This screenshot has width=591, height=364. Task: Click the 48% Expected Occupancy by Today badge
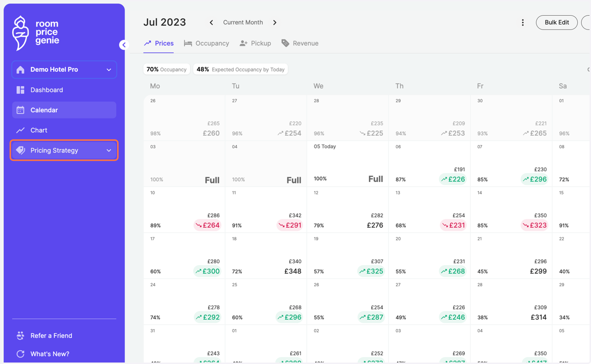(241, 69)
